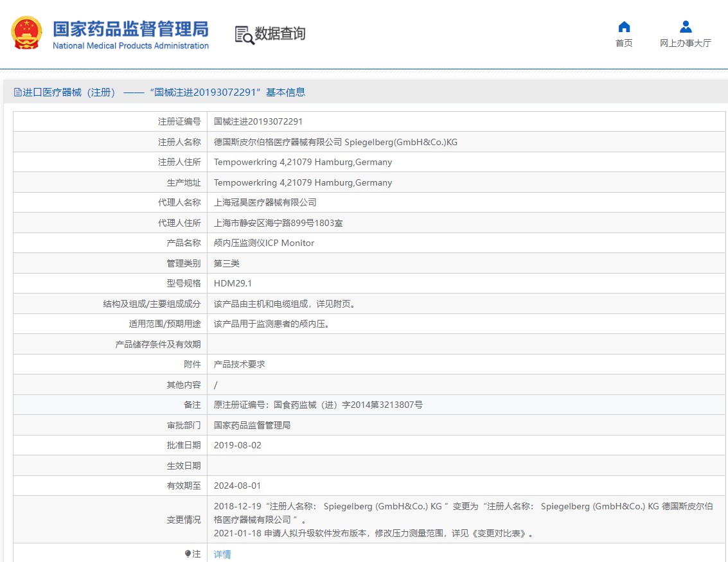Screen dimensions: 728x562
Task: Click the bulb icon beside 注
Action: [188, 554]
